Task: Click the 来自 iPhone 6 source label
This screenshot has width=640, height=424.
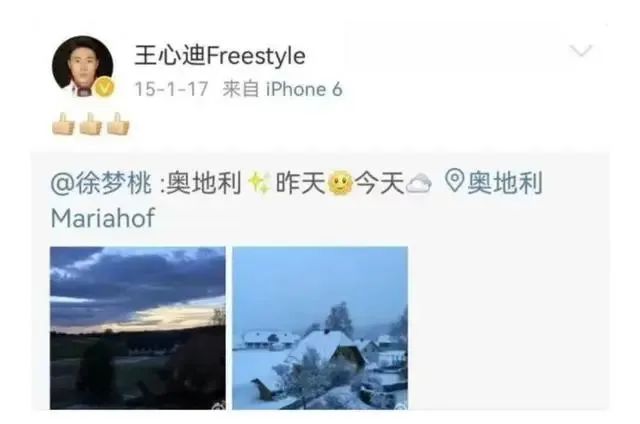Action: click(282, 89)
